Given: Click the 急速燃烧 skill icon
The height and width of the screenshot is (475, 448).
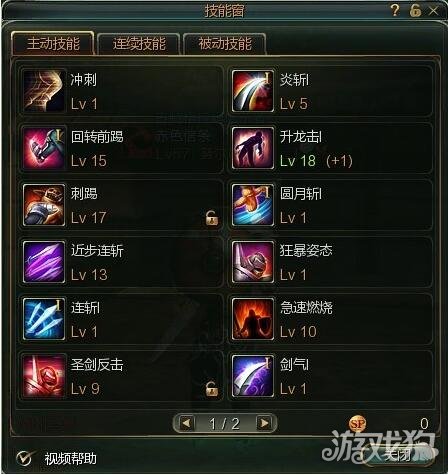Looking at the screenshot, I should [x=253, y=319].
